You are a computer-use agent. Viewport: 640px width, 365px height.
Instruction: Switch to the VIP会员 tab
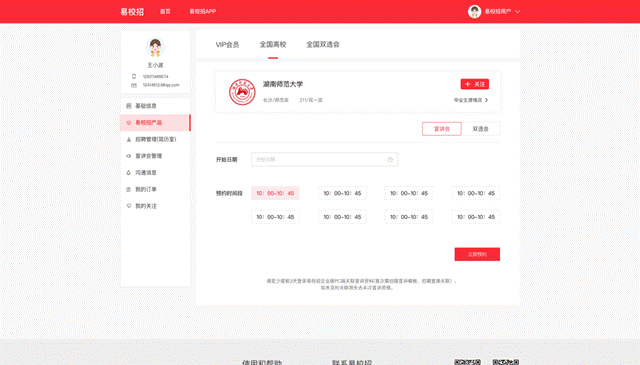(x=227, y=45)
